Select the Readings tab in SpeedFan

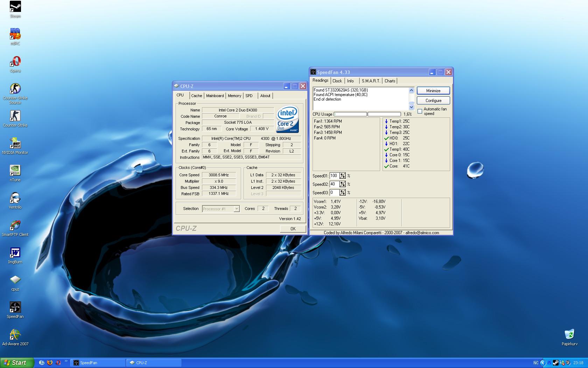[320, 80]
